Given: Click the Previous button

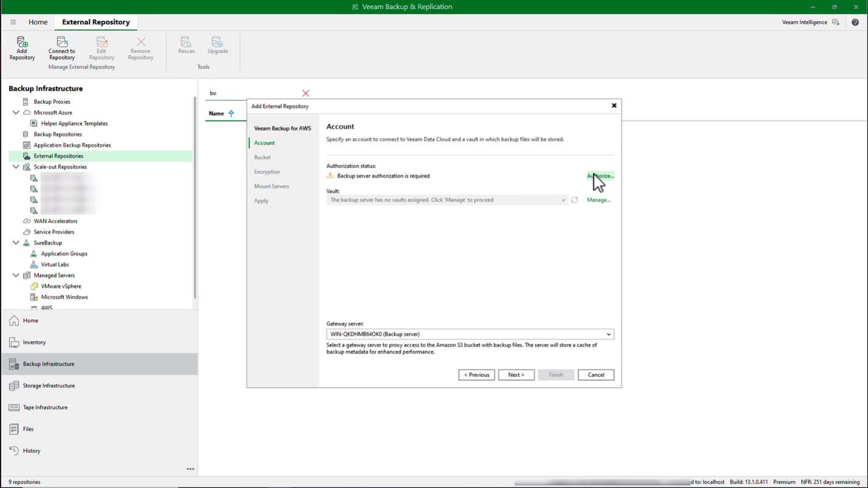Looking at the screenshot, I should 476,374.
